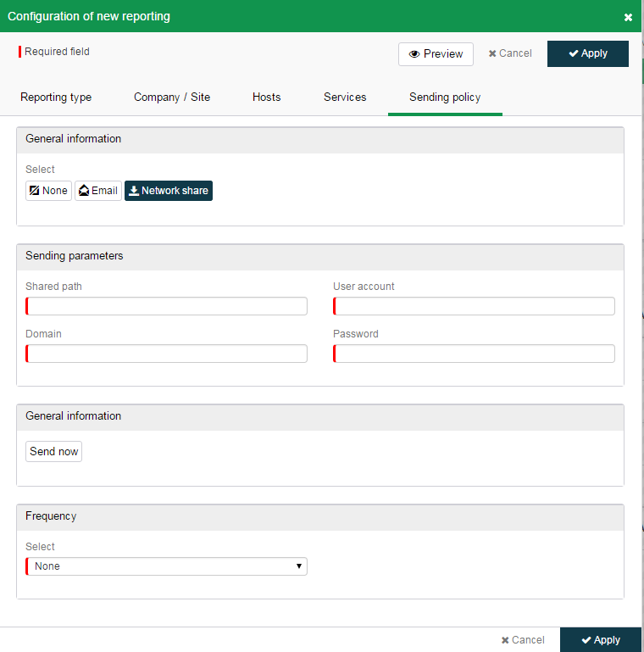Go to the Hosts tab
This screenshot has width=644, height=652.
coord(266,97)
